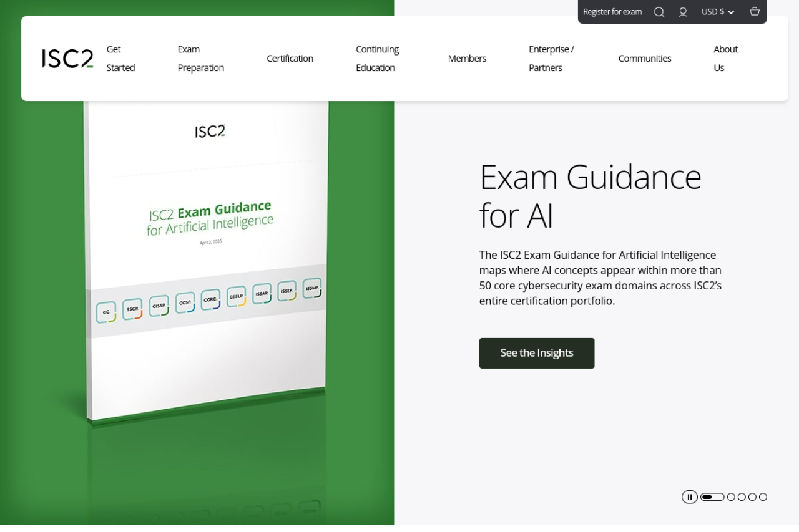Open the Enterprise / Partners menu
799x532 pixels.
tap(551, 59)
